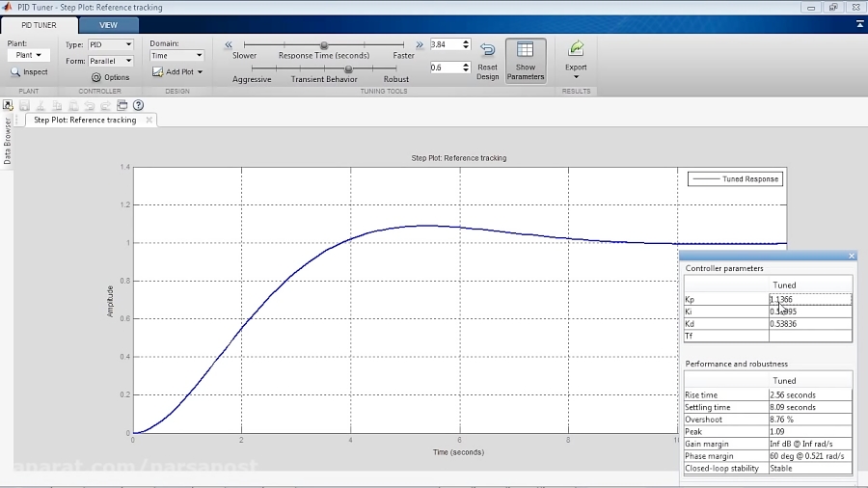Open controller Options gear
Image resolution: width=868 pixels, height=488 pixels.
(96, 77)
